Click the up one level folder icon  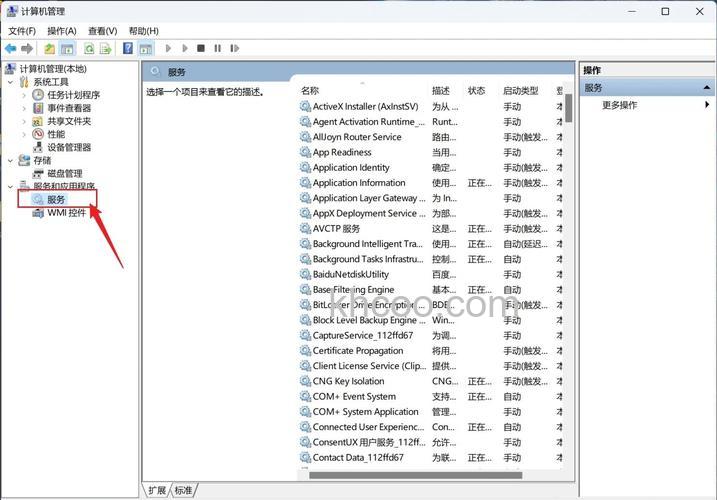coord(49,48)
